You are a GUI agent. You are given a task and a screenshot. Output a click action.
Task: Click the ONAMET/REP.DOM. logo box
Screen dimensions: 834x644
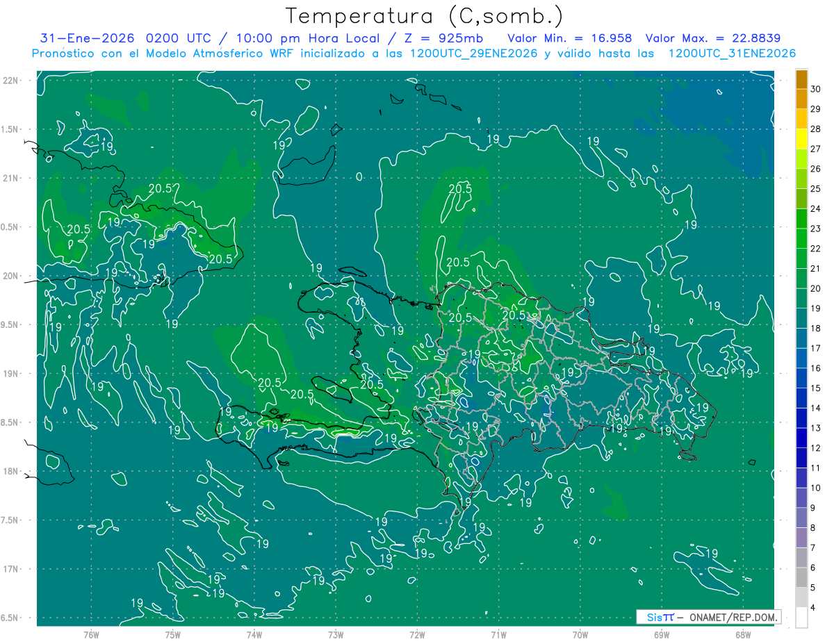tap(708, 617)
